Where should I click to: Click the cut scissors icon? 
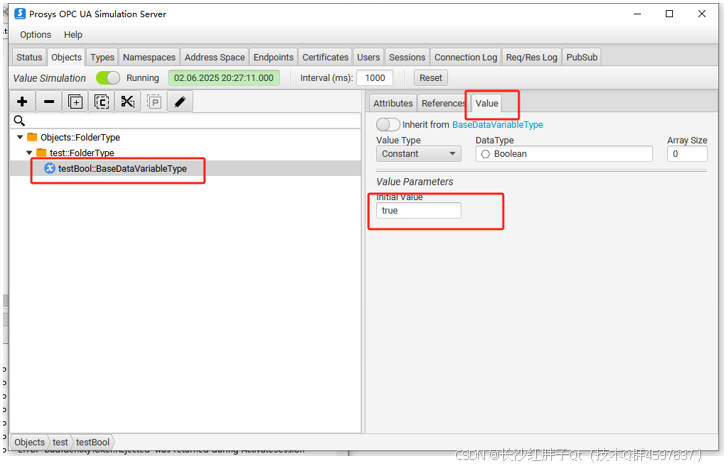point(128,102)
